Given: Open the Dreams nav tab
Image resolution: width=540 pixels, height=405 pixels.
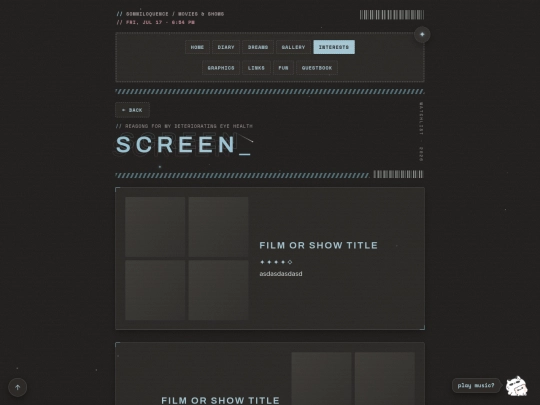Looking at the screenshot, I should tap(258, 47).
